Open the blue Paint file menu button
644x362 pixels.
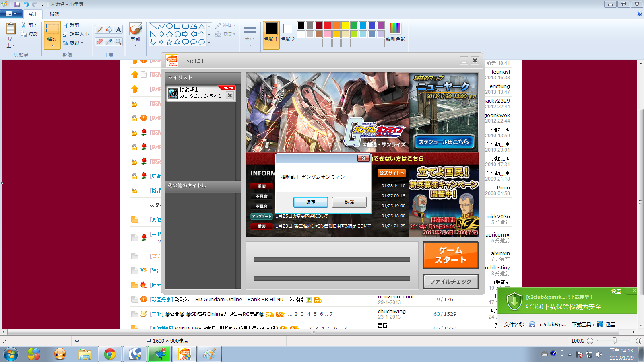[x=11, y=14]
